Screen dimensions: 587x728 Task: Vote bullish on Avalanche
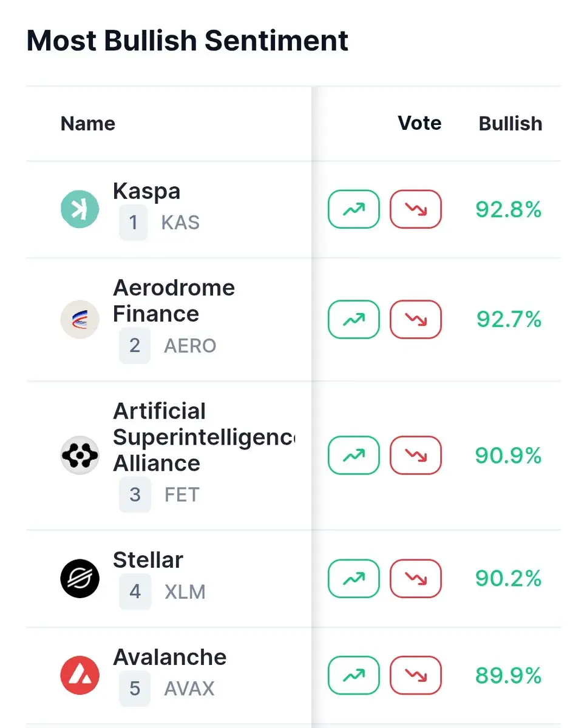354,675
